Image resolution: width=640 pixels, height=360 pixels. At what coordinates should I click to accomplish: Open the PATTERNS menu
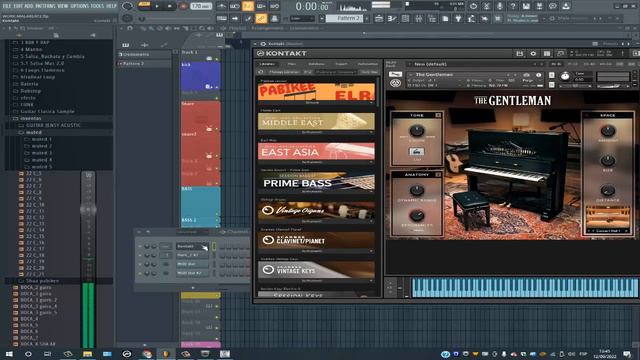[x=45, y=6]
